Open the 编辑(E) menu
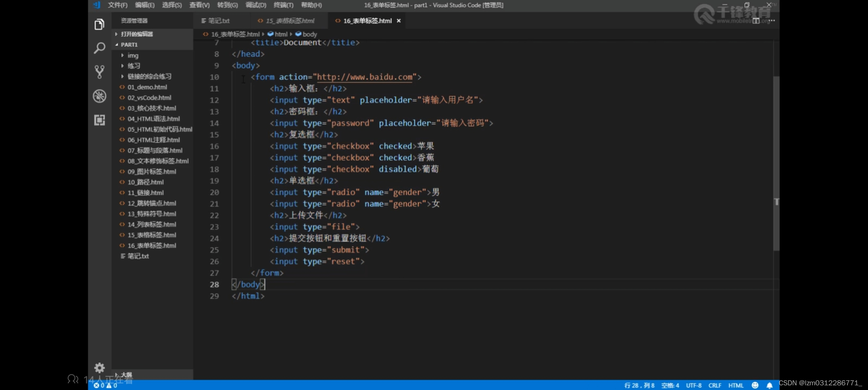The height and width of the screenshot is (390, 868). [x=145, y=5]
